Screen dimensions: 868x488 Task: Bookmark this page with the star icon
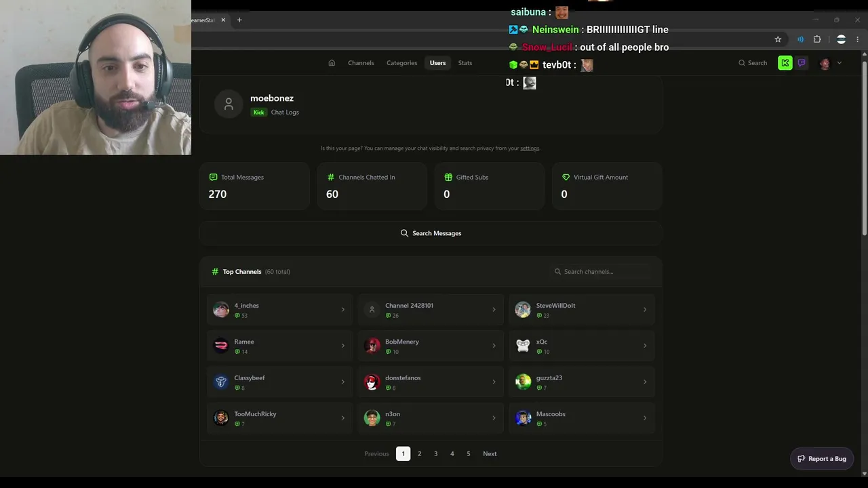point(778,39)
